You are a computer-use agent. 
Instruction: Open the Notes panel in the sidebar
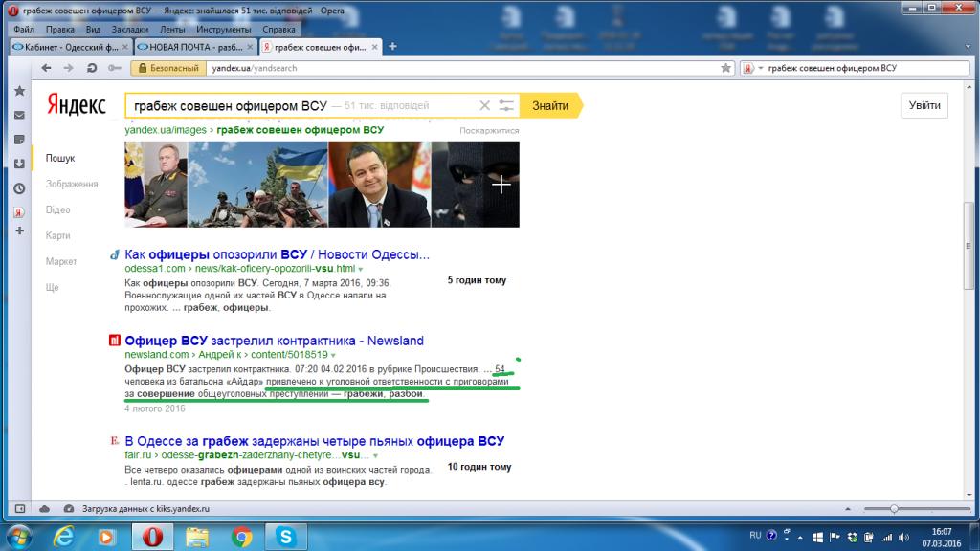[19, 140]
